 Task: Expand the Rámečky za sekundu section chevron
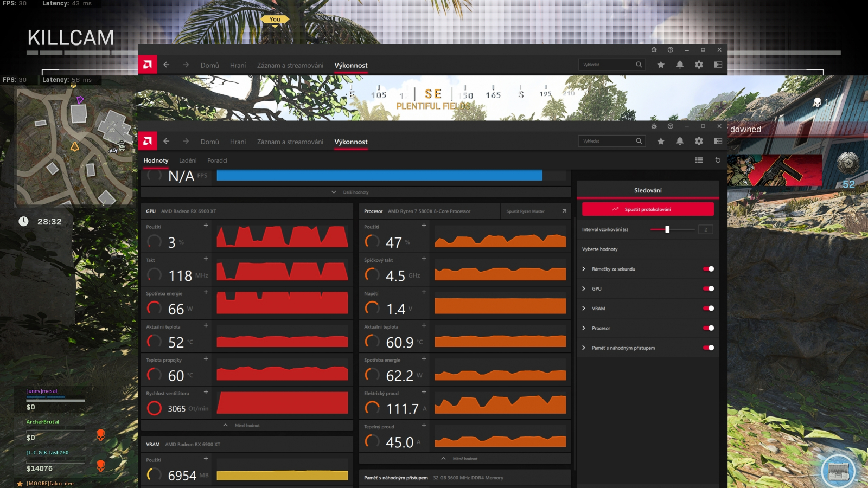pos(584,269)
